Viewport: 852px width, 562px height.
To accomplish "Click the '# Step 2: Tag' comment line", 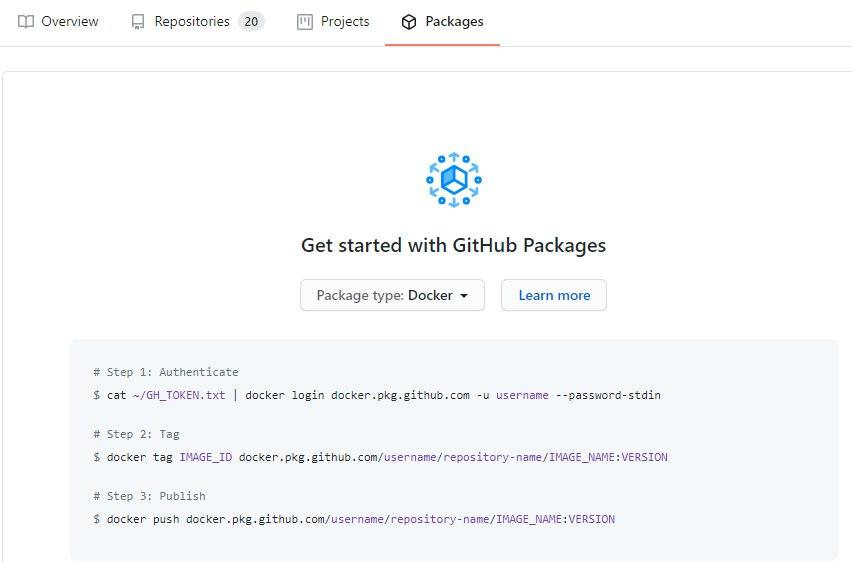I will [137, 434].
